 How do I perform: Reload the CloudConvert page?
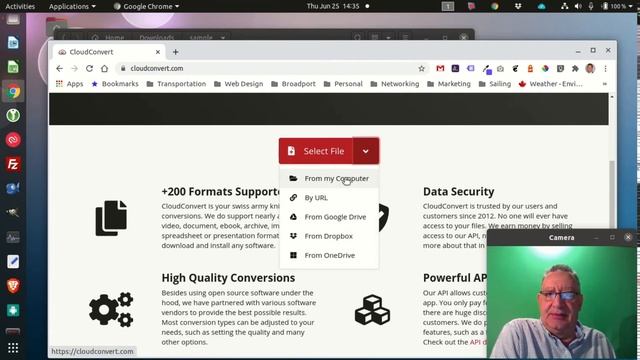click(89, 69)
